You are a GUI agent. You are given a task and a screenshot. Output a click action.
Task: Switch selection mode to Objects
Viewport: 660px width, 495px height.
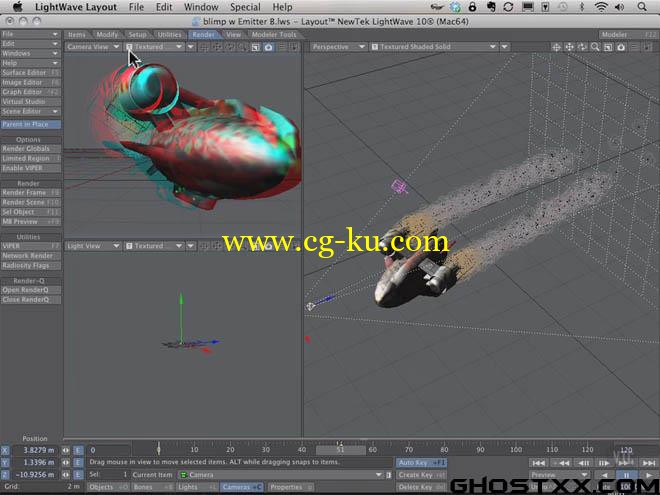[109, 487]
